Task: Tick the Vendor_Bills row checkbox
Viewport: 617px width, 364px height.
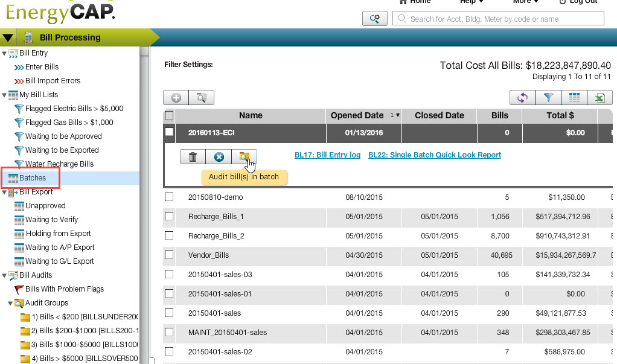Action: tap(169, 255)
